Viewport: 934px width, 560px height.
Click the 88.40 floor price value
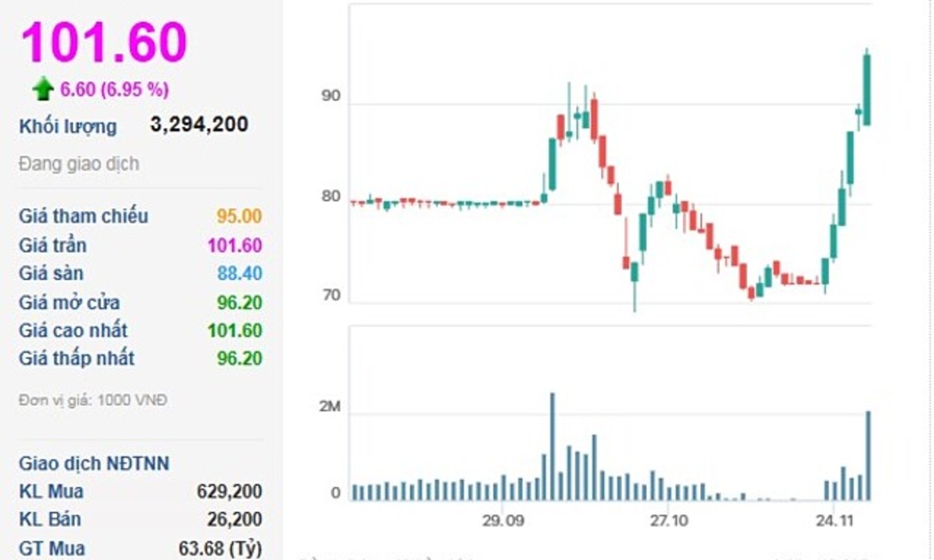(x=239, y=273)
